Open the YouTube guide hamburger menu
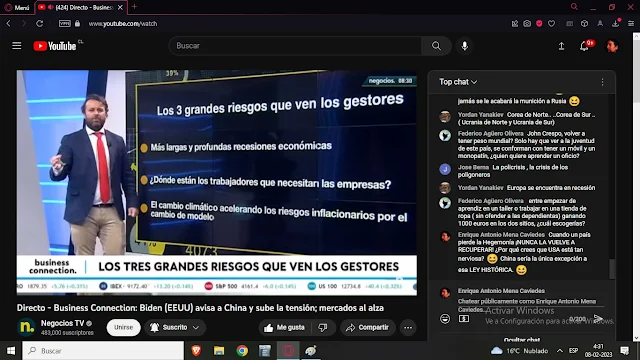 16,46
